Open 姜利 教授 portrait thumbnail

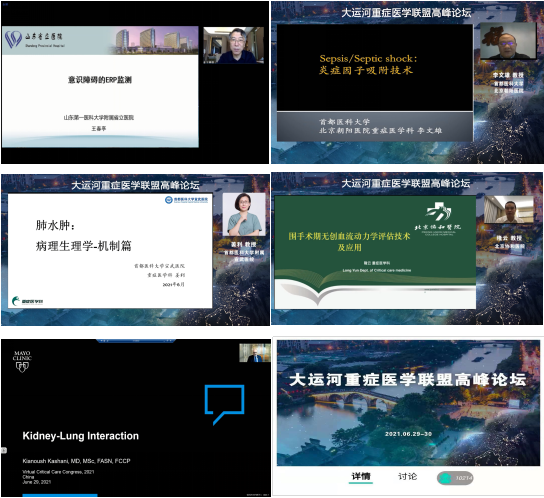[244, 214]
